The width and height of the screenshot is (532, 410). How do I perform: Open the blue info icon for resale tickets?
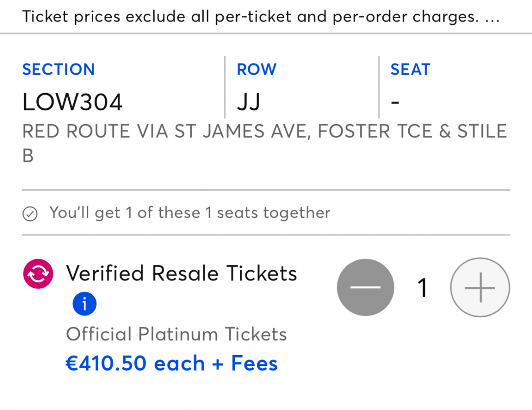[x=84, y=304]
